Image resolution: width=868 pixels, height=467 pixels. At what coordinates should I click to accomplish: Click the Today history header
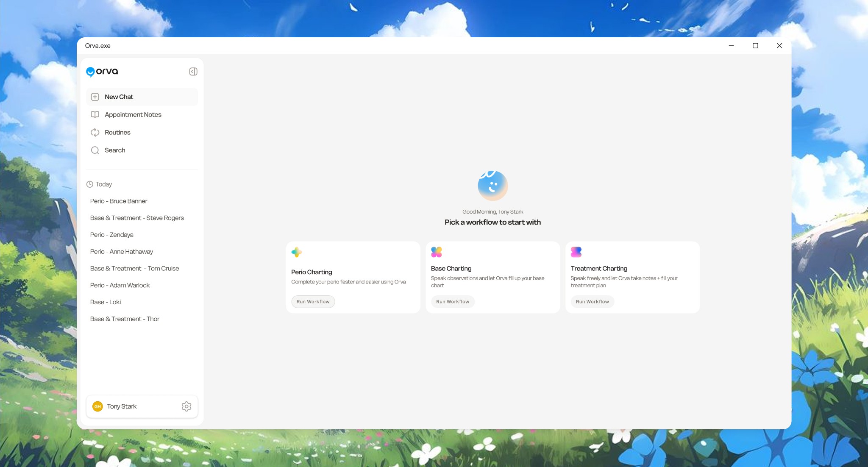(x=103, y=184)
